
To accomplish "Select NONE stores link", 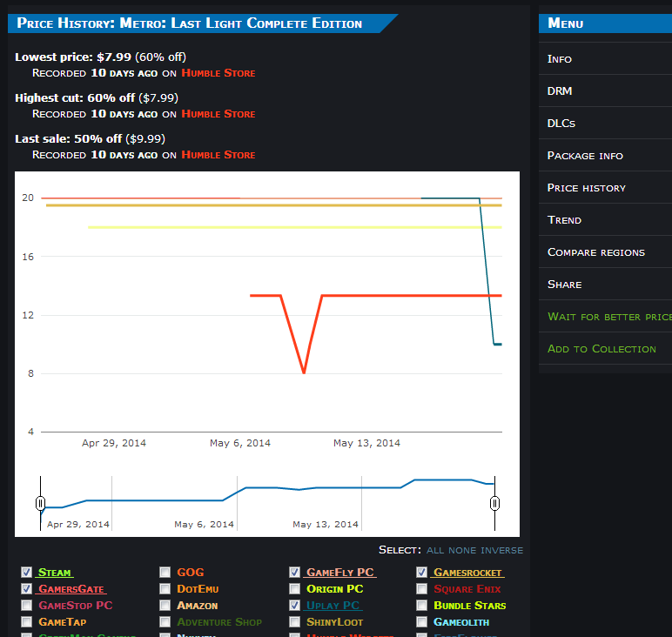I will tap(462, 551).
